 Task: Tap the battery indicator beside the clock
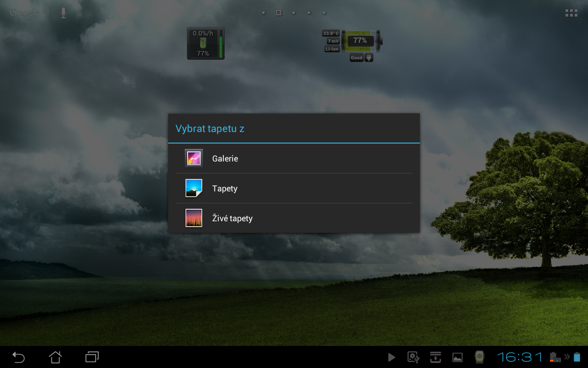coord(577,357)
